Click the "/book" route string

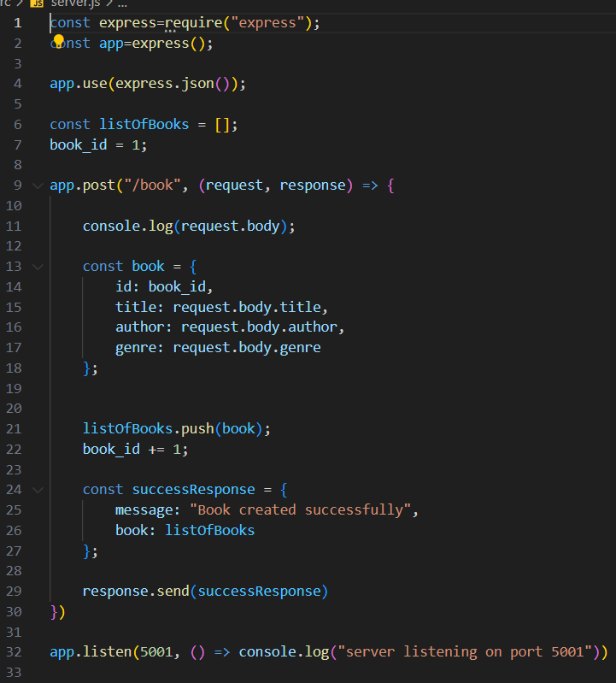(152, 185)
